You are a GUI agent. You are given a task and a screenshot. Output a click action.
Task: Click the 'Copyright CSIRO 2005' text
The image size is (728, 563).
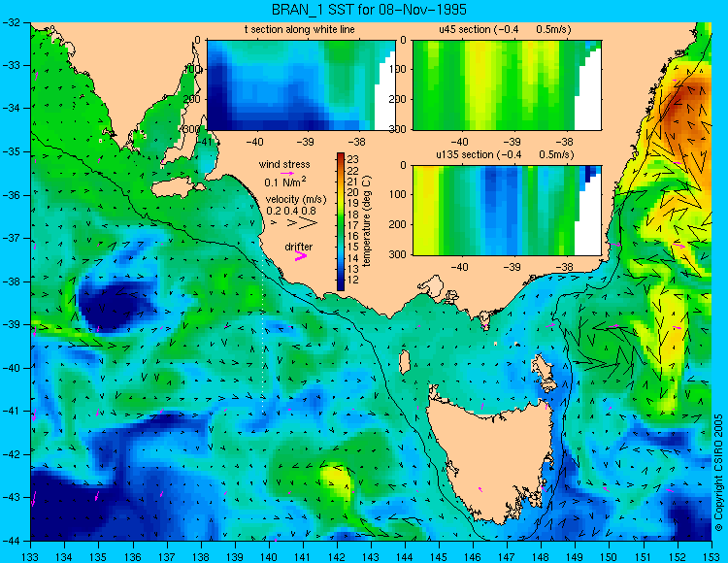718,473
